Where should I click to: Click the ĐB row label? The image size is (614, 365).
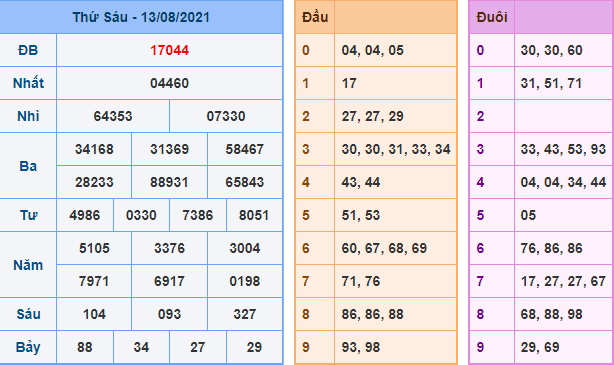(x=28, y=50)
